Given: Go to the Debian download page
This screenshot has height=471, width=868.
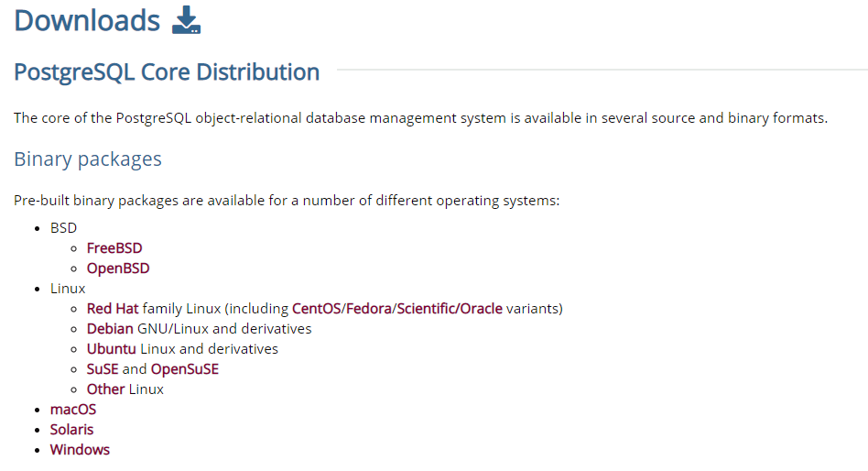Looking at the screenshot, I should [x=110, y=329].
